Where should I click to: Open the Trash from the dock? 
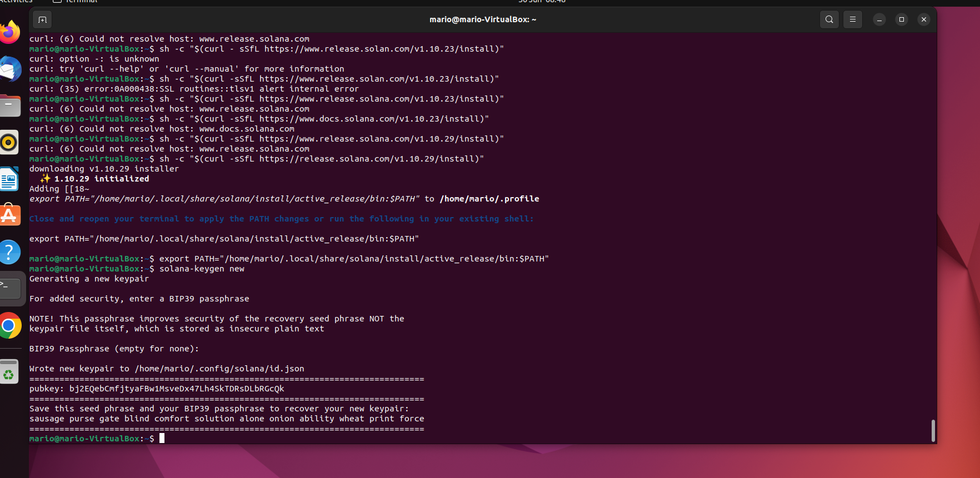click(9, 372)
